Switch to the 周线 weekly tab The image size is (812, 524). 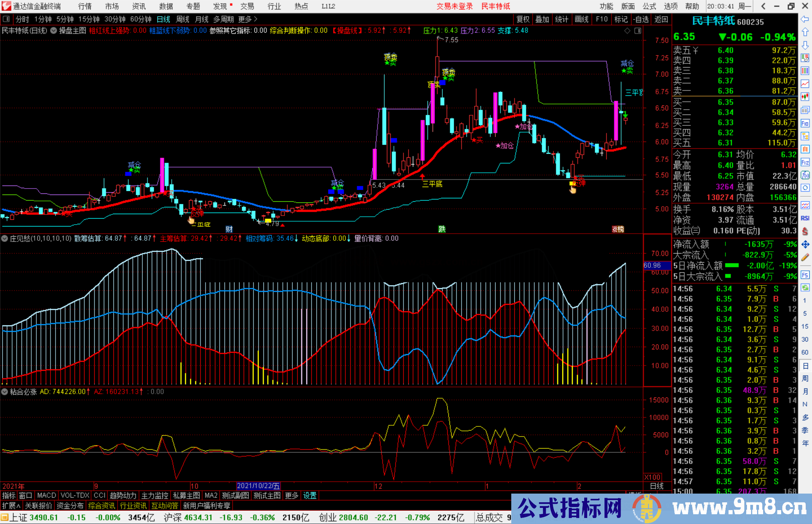point(183,19)
